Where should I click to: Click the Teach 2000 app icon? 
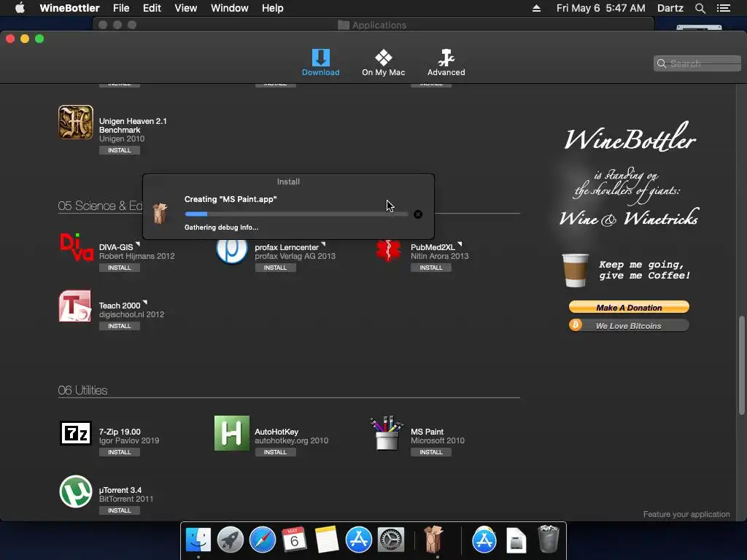75,306
